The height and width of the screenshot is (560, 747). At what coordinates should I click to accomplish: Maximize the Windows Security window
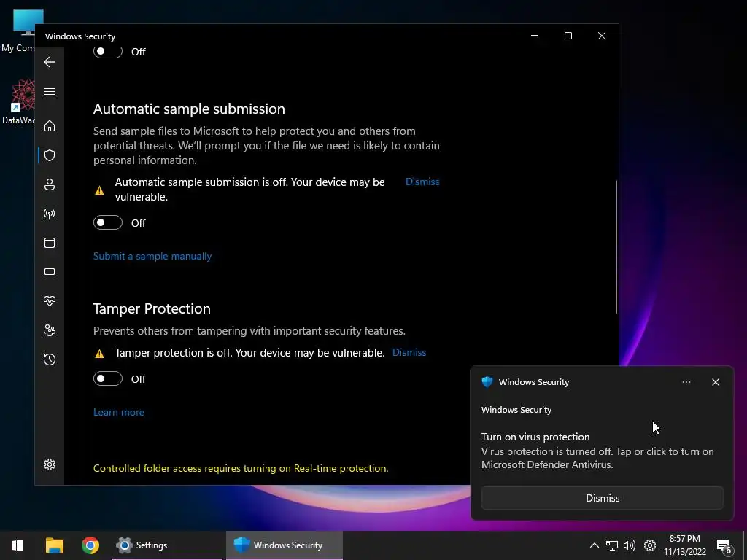568,36
